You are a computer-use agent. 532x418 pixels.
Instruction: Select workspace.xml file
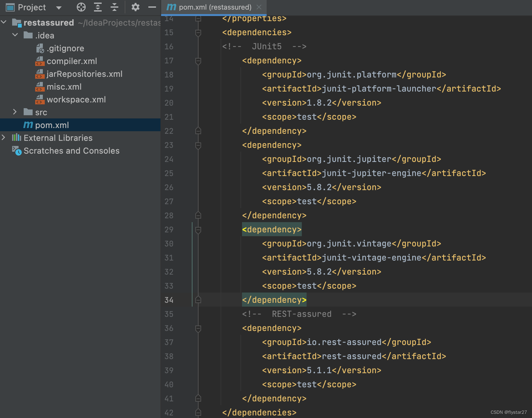tap(76, 100)
